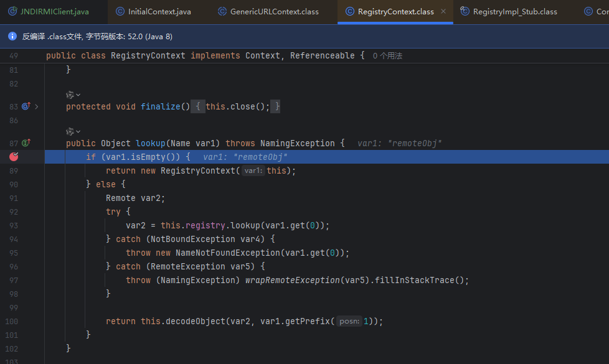Click the finalize method name

tap(161, 106)
